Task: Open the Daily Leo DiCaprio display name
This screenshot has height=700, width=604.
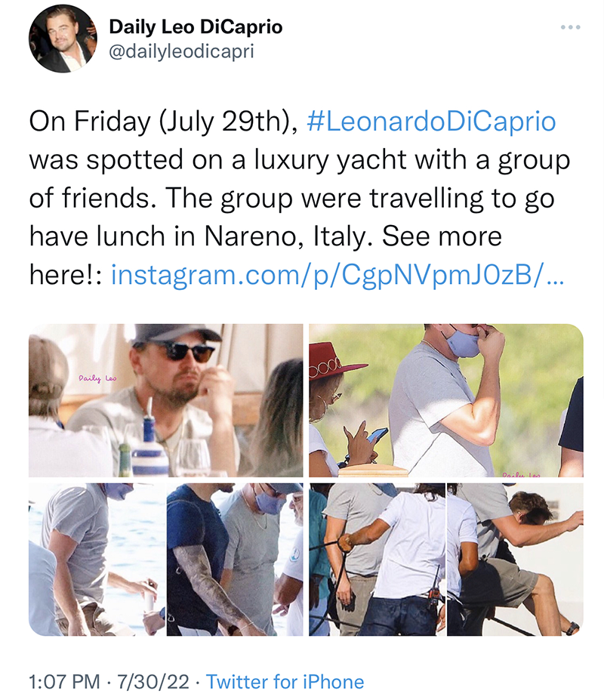Action: [196, 27]
